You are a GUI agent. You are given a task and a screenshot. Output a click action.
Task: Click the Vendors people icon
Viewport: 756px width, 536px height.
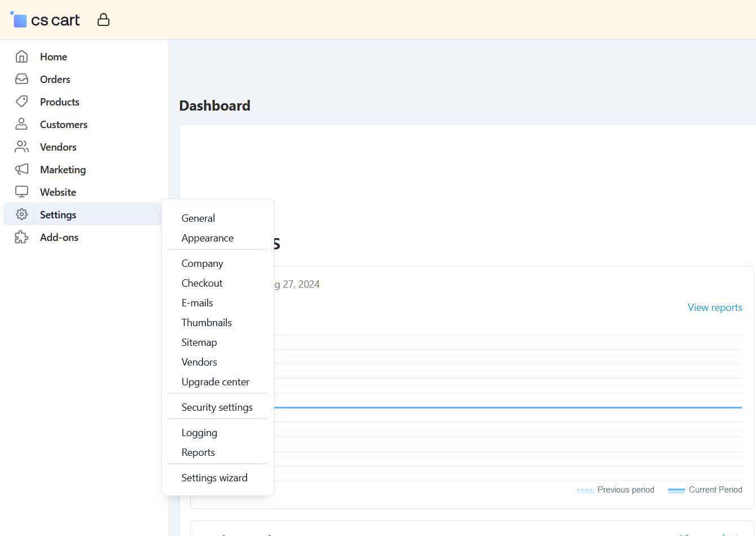click(21, 147)
